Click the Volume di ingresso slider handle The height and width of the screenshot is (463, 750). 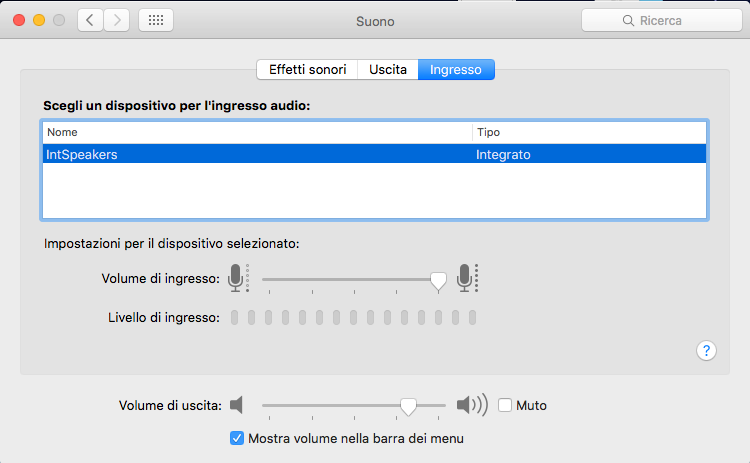click(x=437, y=281)
